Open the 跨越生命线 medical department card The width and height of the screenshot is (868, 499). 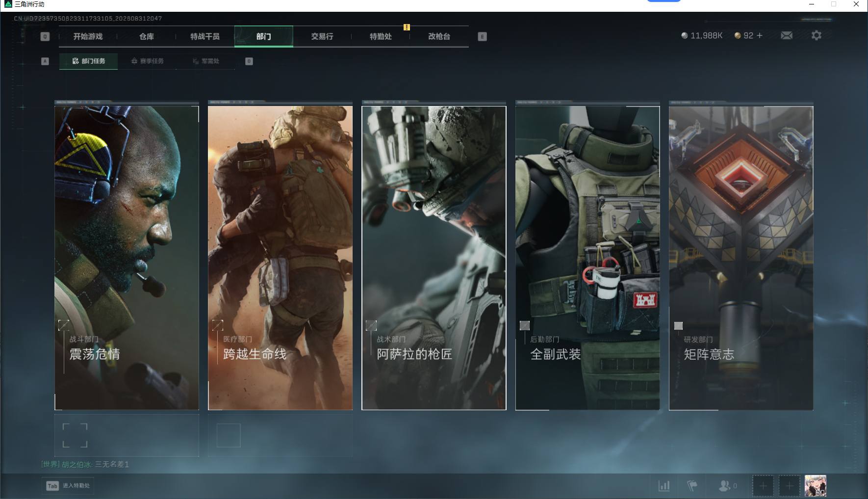tap(280, 258)
